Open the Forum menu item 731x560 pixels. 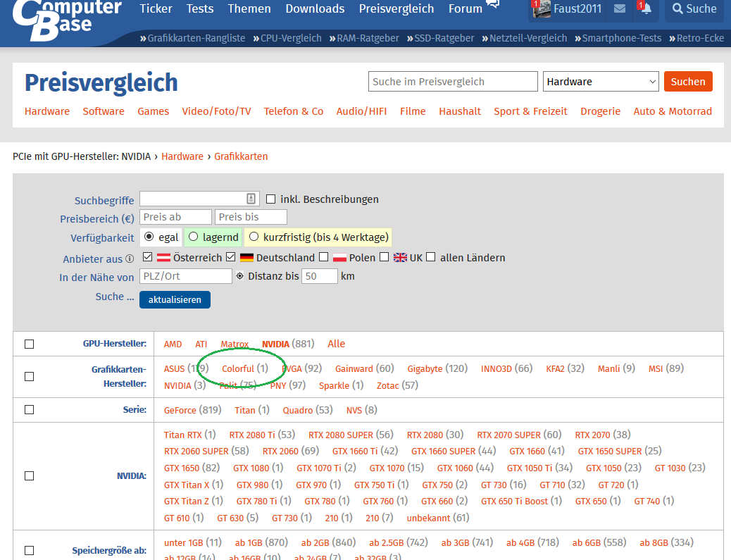click(466, 8)
